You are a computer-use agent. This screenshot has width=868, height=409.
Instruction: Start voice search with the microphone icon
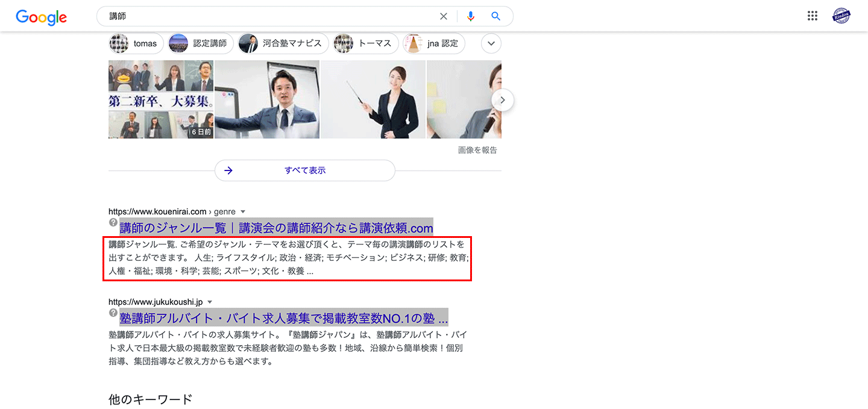pos(471,16)
